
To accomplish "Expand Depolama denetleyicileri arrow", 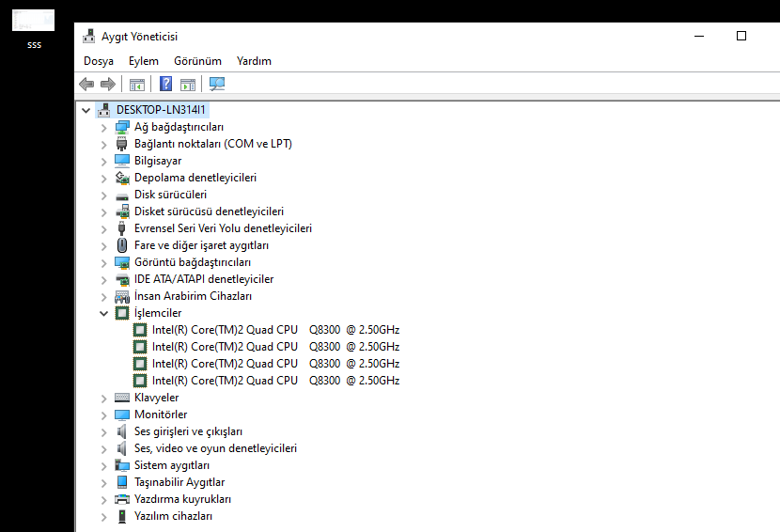I will 104,179.
